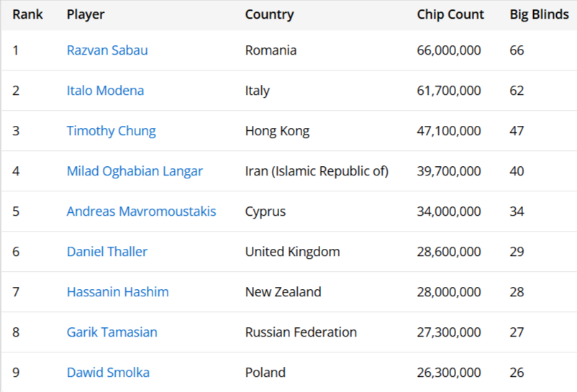Click the Romania country cell
Image resolution: width=577 pixels, height=392 pixels.
coord(271,50)
